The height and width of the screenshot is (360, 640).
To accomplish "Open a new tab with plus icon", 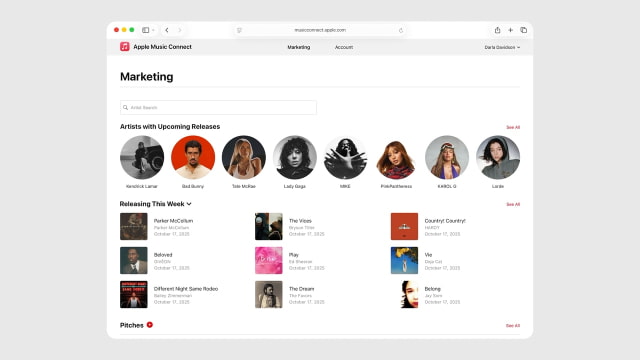I will click(x=510, y=30).
